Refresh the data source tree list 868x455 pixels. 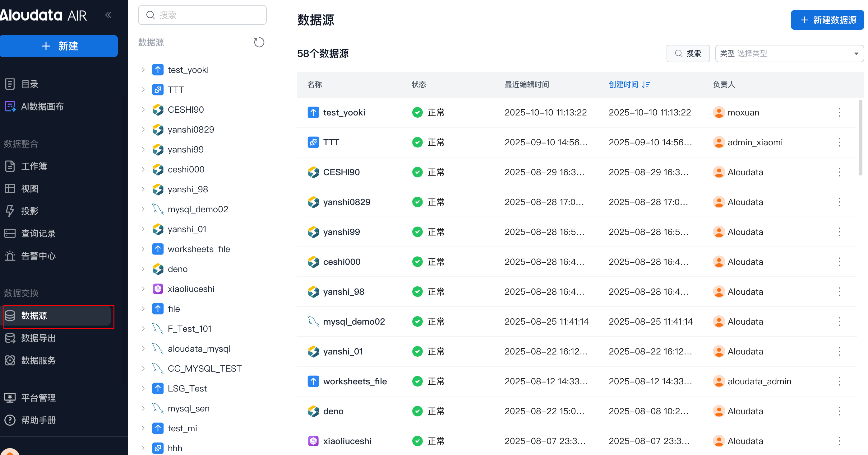tap(259, 43)
